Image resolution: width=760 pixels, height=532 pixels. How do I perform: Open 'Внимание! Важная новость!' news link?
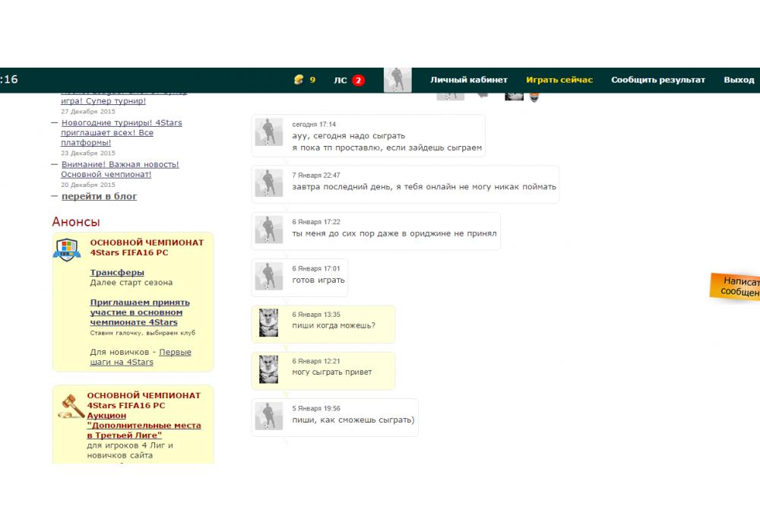point(119,164)
